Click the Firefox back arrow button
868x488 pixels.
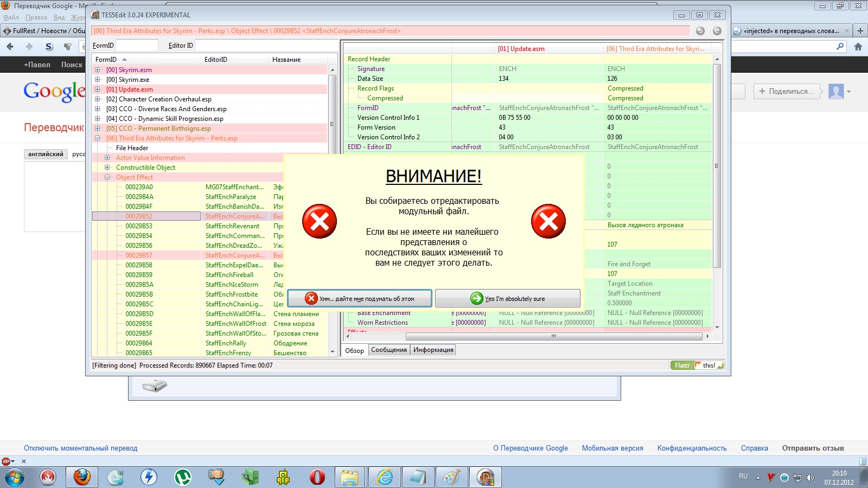[x=10, y=47]
